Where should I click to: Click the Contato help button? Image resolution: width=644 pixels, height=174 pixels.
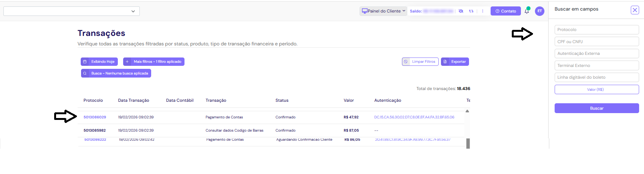(x=505, y=11)
